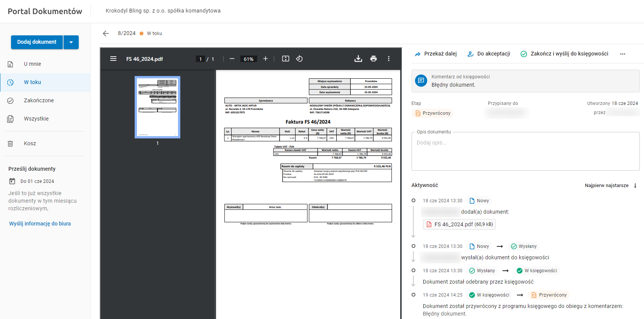Print the PDF document
This screenshot has width=644, height=319.
(x=374, y=59)
